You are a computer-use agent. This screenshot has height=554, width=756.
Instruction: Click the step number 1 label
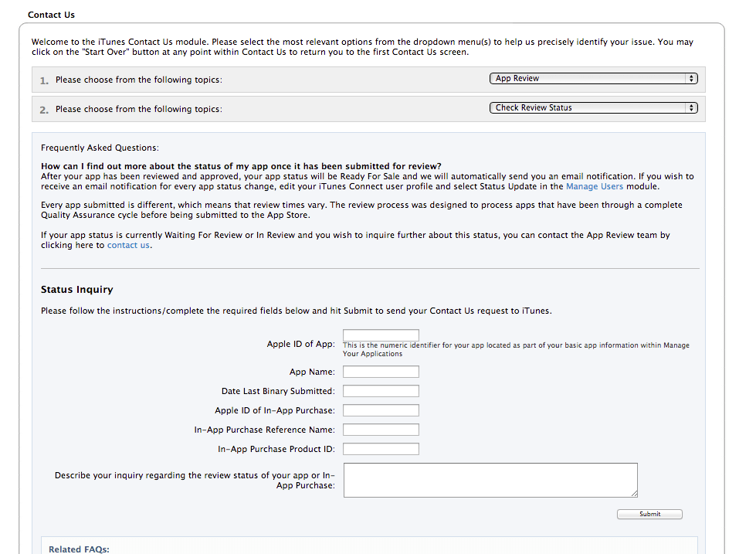click(x=44, y=80)
